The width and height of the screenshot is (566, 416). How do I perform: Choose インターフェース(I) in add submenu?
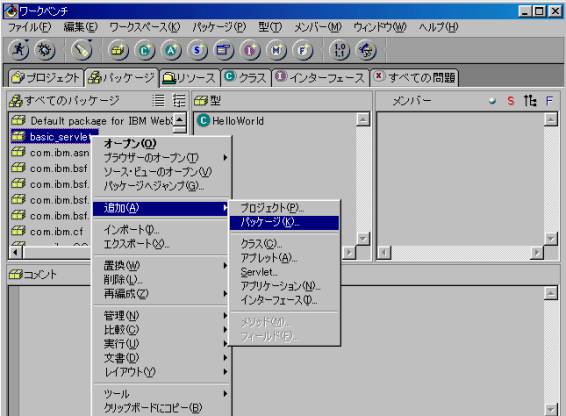pos(284,300)
